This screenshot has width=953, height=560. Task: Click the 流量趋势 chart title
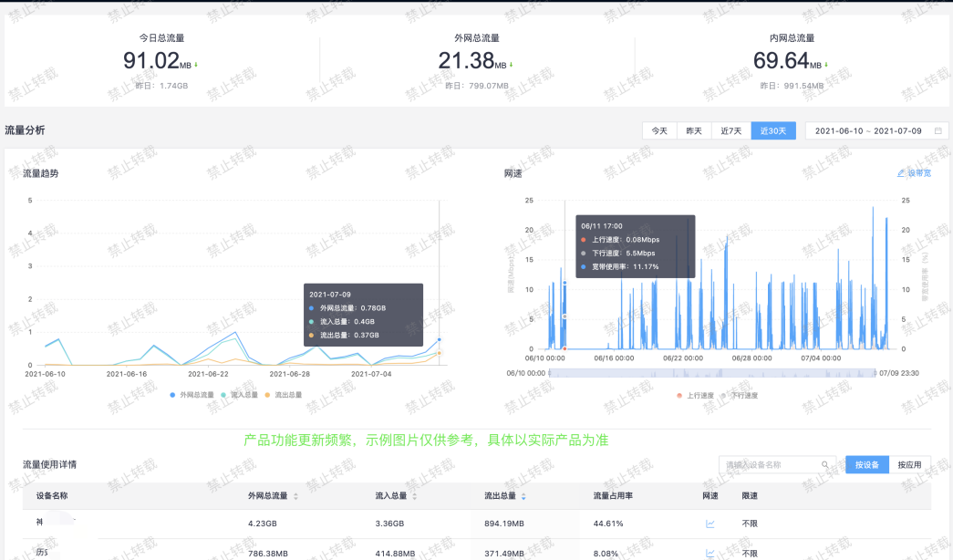click(x=41, y=173)
